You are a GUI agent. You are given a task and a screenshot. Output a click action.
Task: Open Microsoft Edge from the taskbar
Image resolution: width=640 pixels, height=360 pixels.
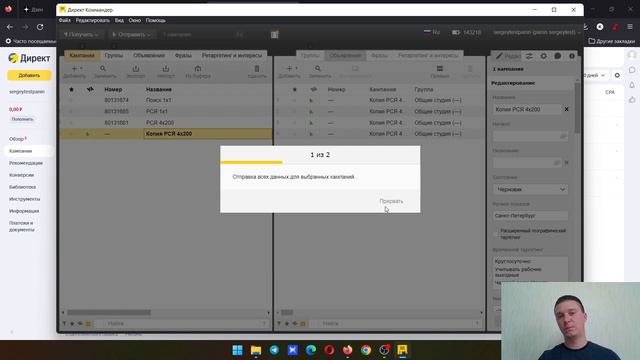pyautogui.click(x=311, y=350)
